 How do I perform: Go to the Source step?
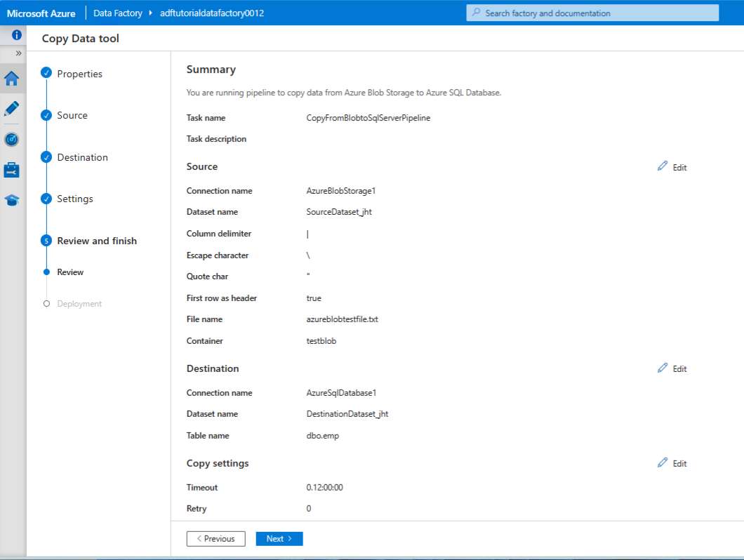pos(72,115)
